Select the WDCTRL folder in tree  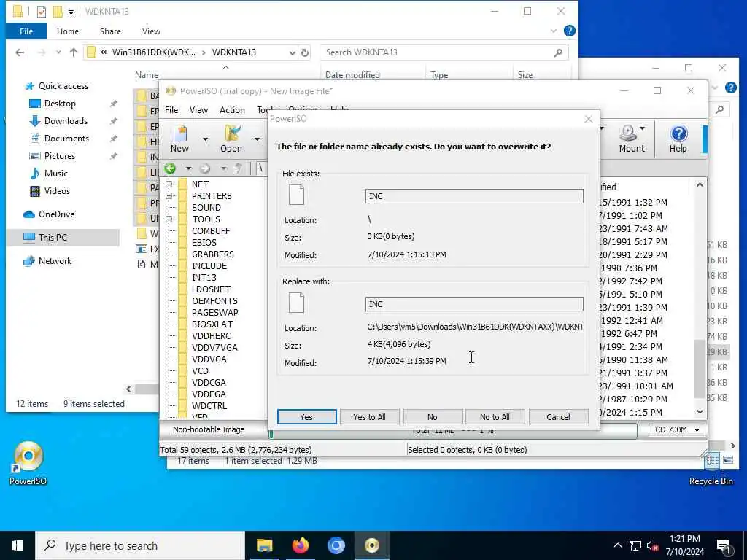click(209, 405)
